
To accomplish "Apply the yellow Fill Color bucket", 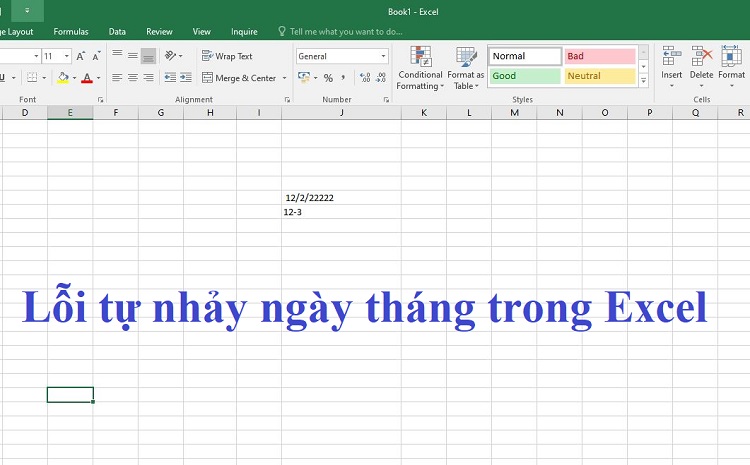I will (x=63, y=78).
